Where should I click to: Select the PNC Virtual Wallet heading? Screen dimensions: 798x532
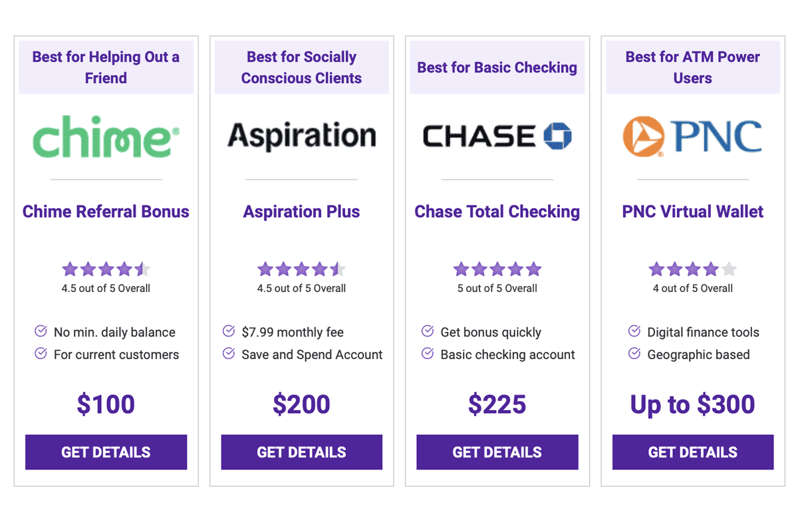692,212
